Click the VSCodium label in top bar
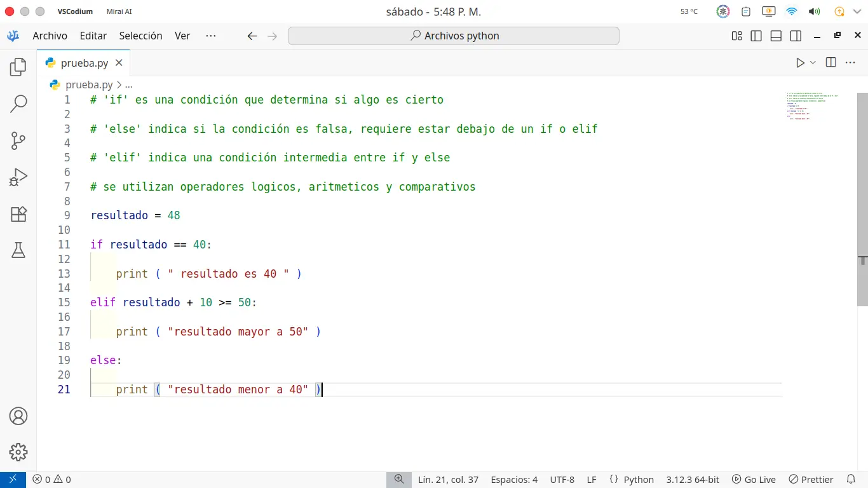 pyautogui.click(x=75, y=11)
